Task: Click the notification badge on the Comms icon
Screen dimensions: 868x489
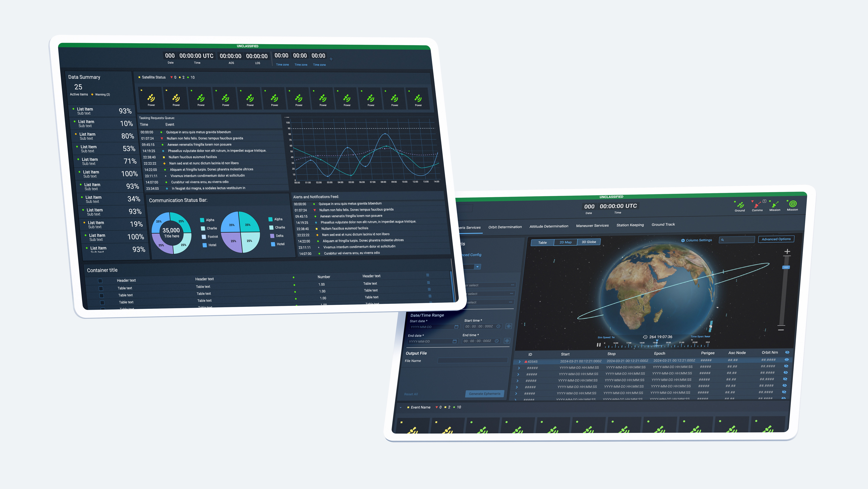Action: 765,201
